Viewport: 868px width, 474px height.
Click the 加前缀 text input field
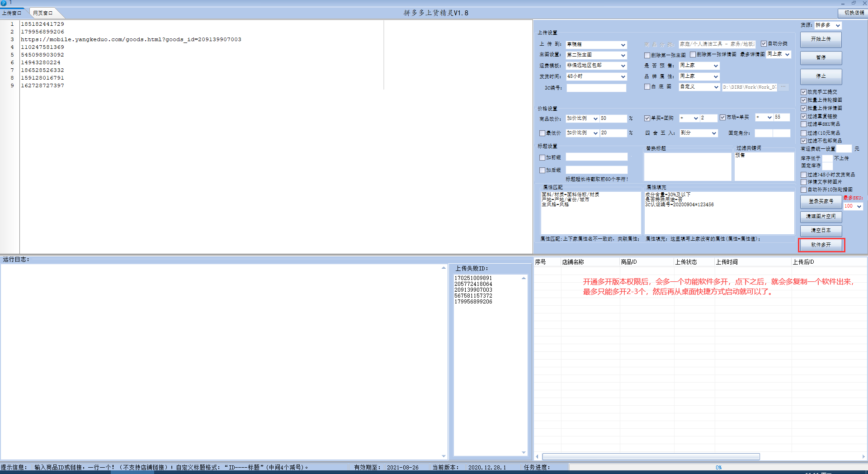coord(597,157)
